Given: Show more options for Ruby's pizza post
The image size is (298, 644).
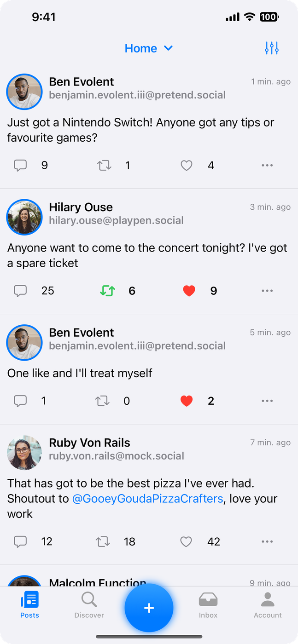Looking at the screenshot, I should tap(267, 541).
